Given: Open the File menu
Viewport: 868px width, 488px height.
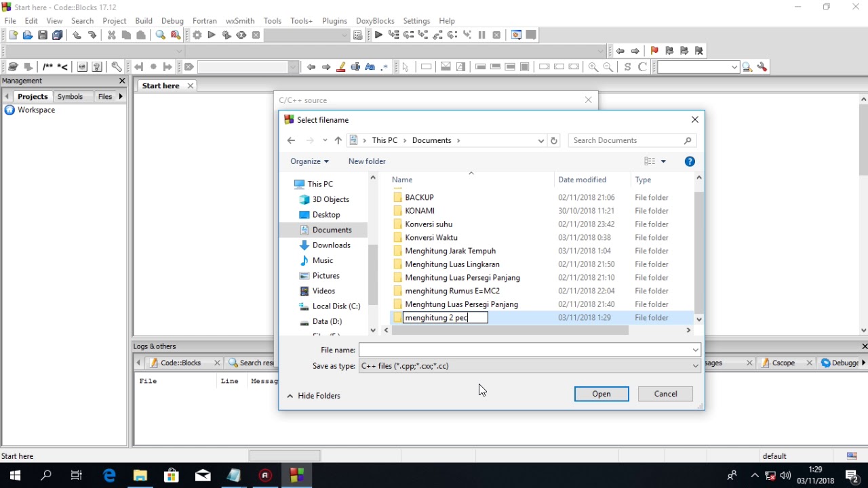Looking at the screenshot, I should click(10, 21).
